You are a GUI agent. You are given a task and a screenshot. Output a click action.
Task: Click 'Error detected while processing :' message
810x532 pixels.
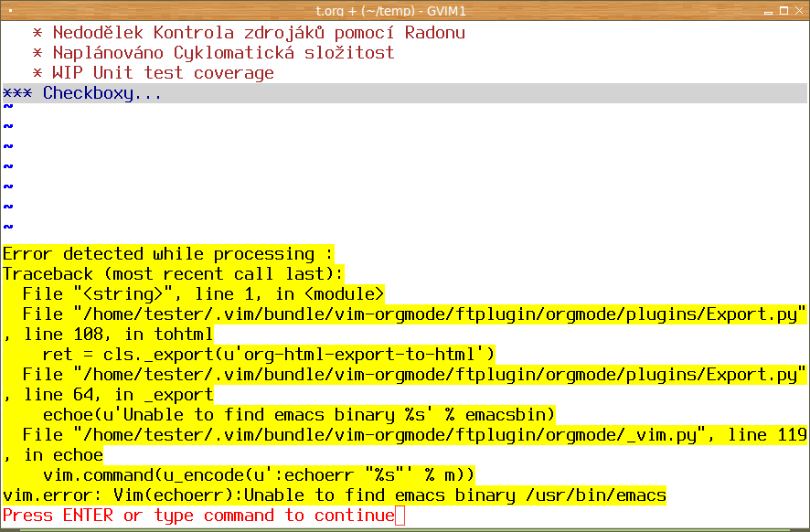pos(168,254)
